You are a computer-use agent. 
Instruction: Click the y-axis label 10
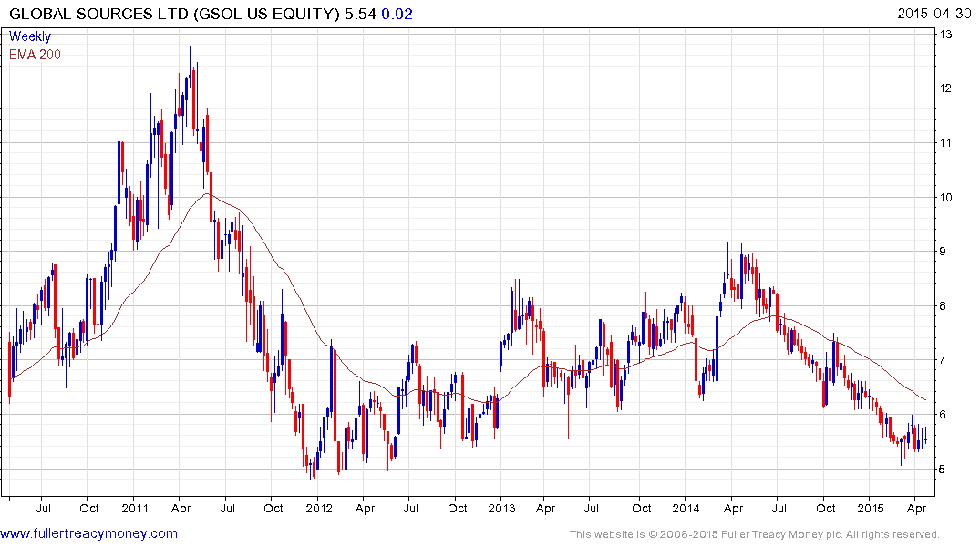tap(945, 198)
